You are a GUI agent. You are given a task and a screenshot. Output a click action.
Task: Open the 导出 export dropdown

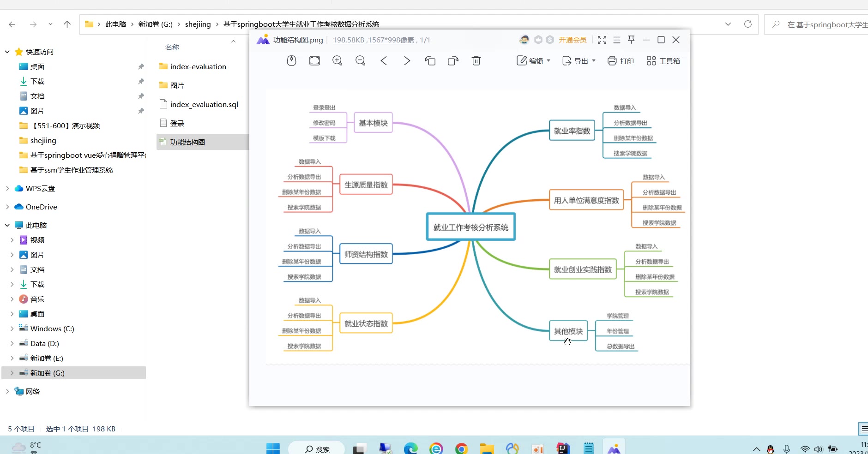click(x=579, y=61)
